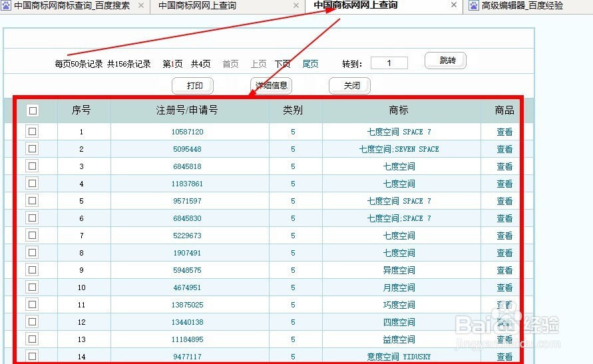Check the box for row 5
The image size is (593, 364).
tap(32, 201)
